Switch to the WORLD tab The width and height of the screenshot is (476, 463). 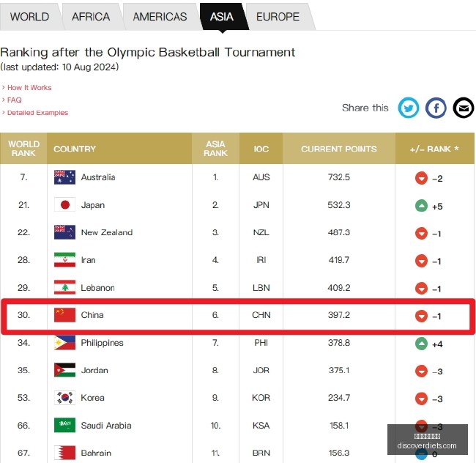click(29, 17)
